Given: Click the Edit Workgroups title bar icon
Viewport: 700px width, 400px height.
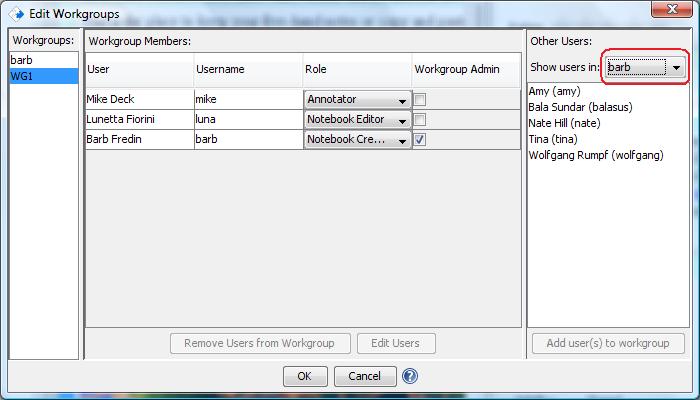Looking at the screenshot, I should tap(16, 14).
